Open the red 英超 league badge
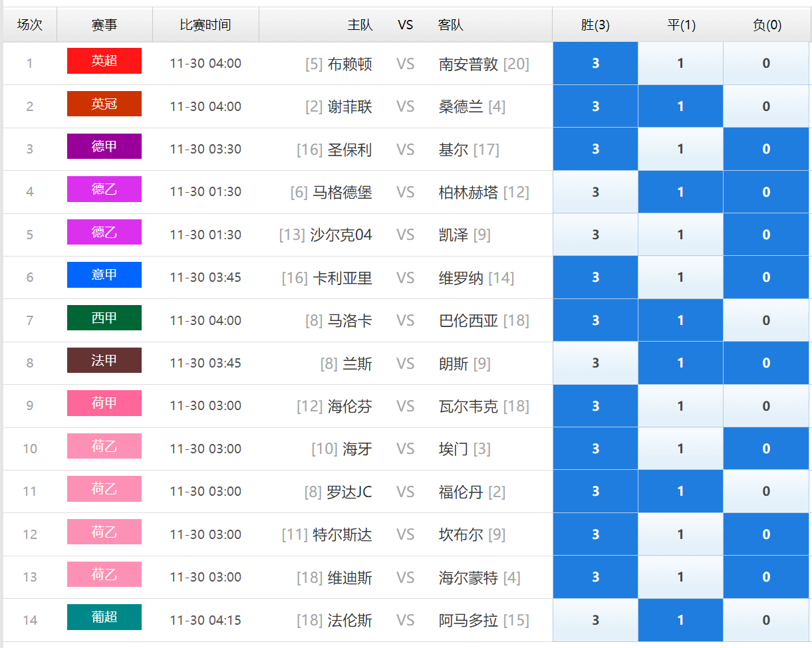Viewport: 812px width, 648px height. (104, 60)
